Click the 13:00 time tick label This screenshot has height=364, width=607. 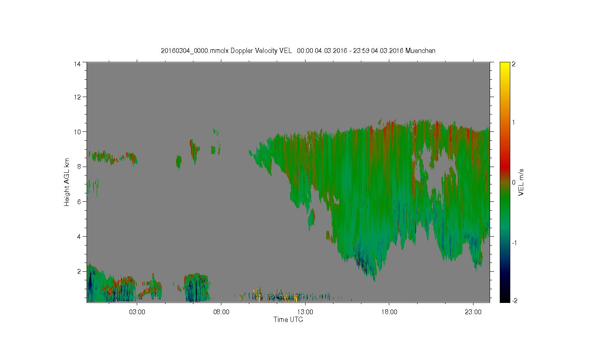(x=305, y=312)
